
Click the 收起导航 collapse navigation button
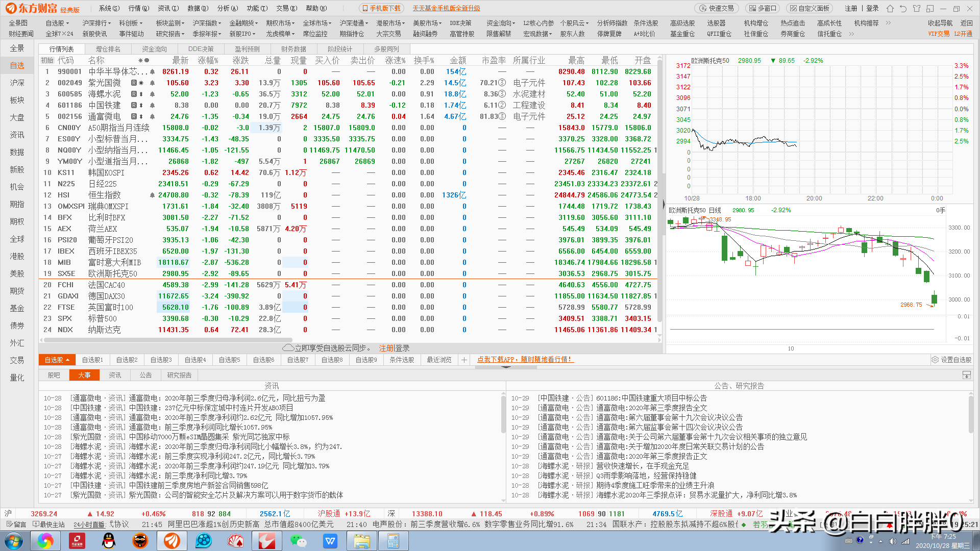940,23
